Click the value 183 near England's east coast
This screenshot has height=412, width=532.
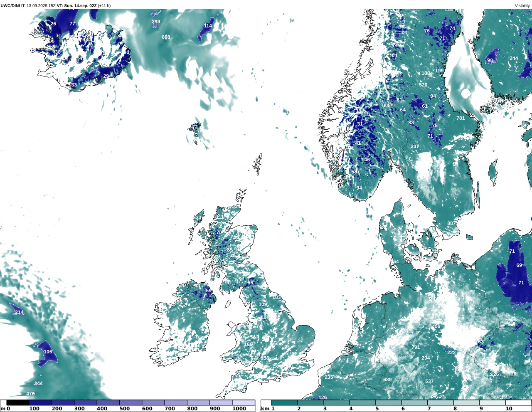pyautogui.click(x=276, y=298)
